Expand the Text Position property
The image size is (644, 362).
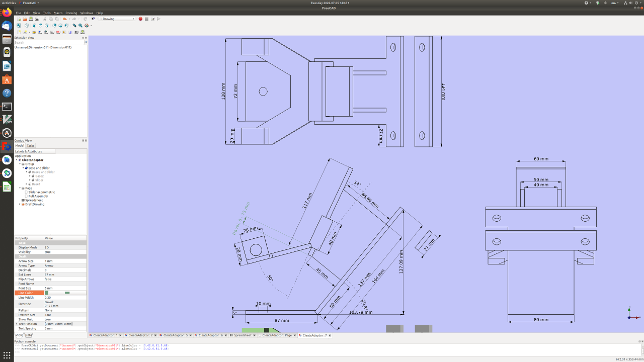pyautogui.click(x=17, y=324)
